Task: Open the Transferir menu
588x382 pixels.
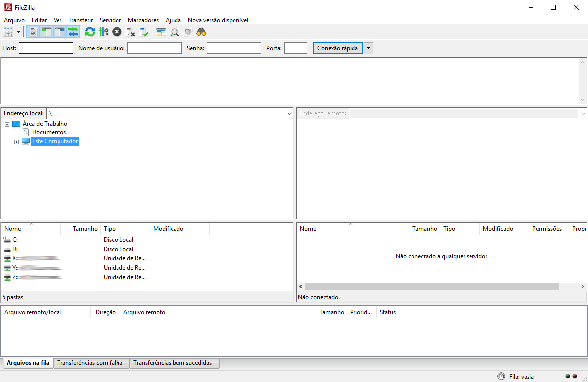Action: click(x=81, y=20)
